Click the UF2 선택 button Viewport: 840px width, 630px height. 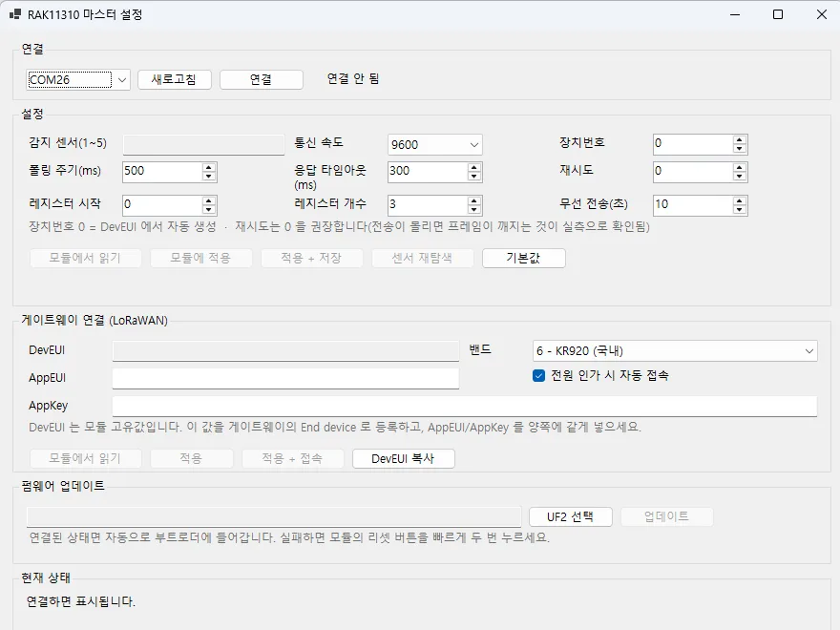pos(570,516)
